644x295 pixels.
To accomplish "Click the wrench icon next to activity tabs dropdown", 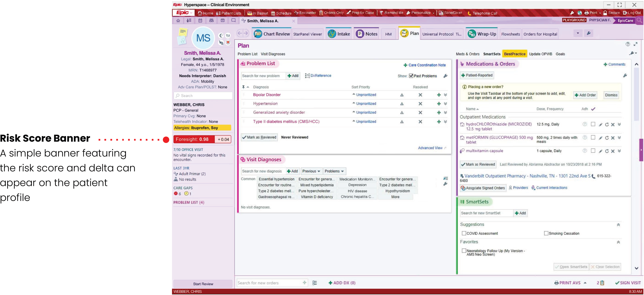I will pyautogui.click(x=588, y=33).
